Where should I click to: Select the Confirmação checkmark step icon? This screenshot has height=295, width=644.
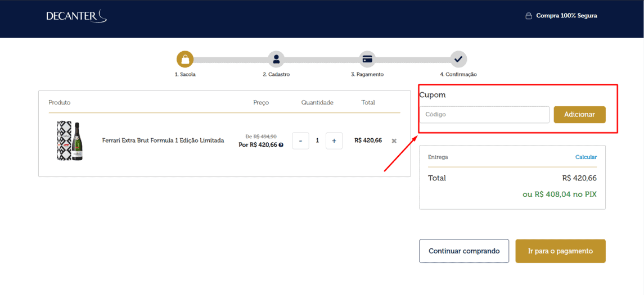click(x=458, y=60)
